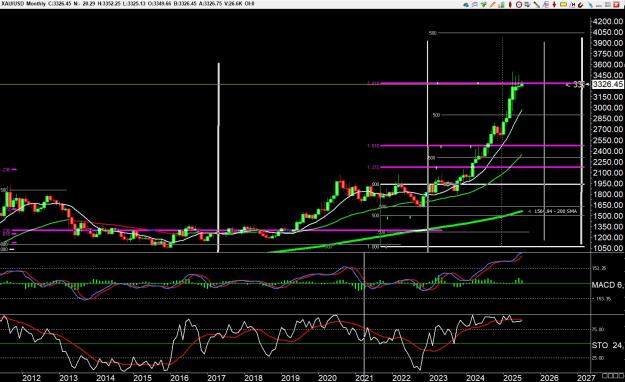Click the dark red down-arrow marker icon
This screenshot has height=382, width=625.
(554, 5)
